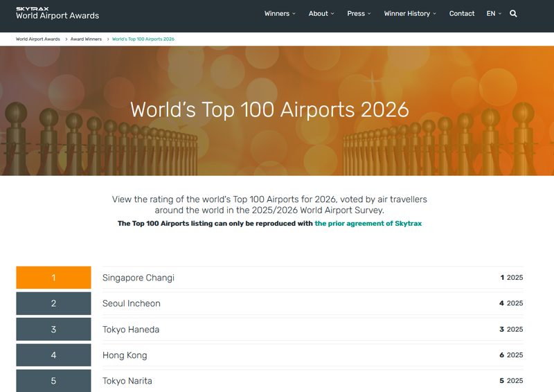554x392 pixels.
Task: Navigate to Award Winners breadcrumb
Action: (x=86, y=39)
